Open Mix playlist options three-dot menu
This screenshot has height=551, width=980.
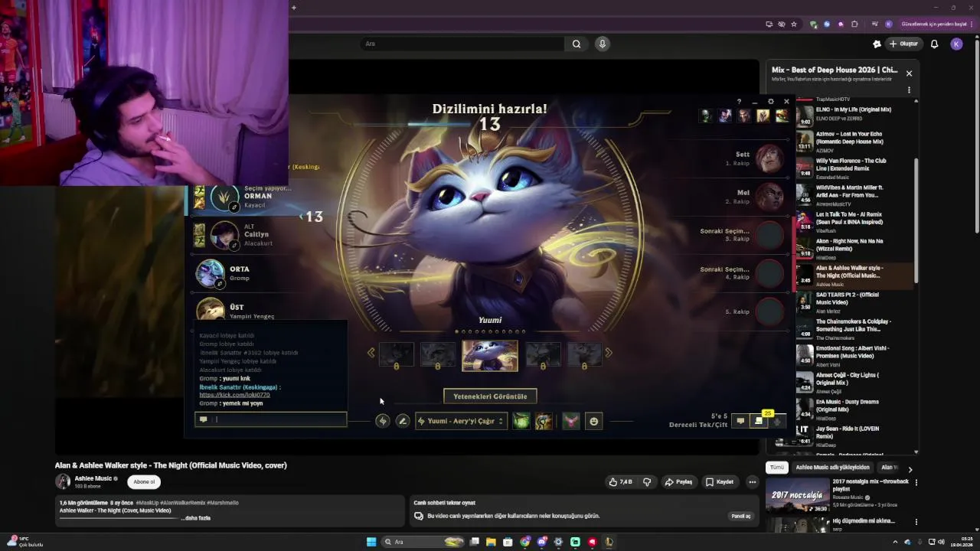tap(909, 90)
